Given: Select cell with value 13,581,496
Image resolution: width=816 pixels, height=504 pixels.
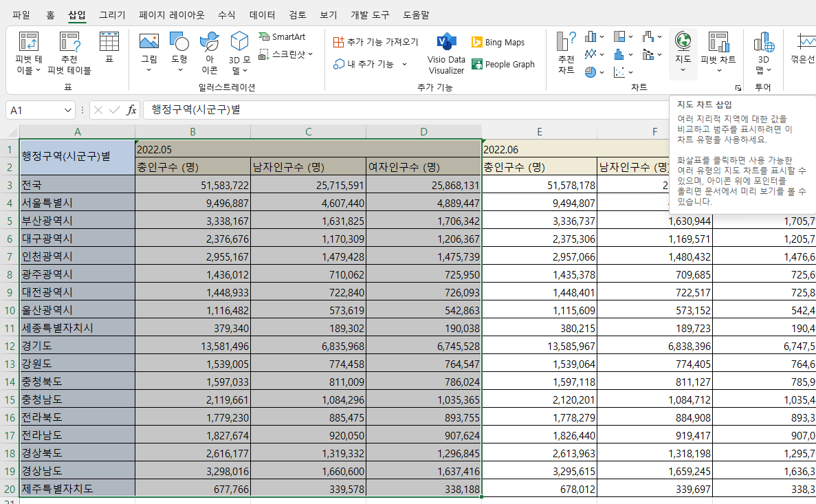Looking at the screenshot, I should pyautogui.click(x=192, y=346).
